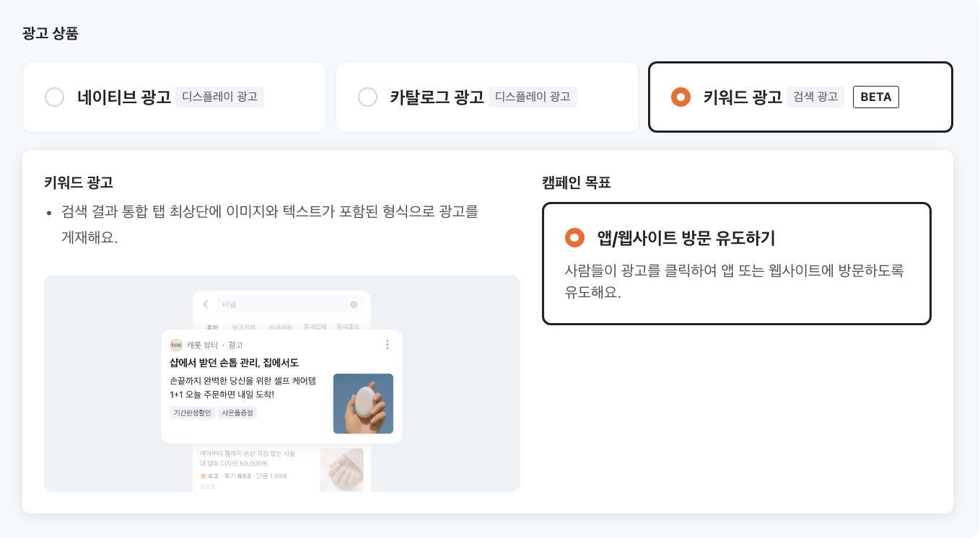Click the 검색 광고 tag on keyword card

pos(815,97)
